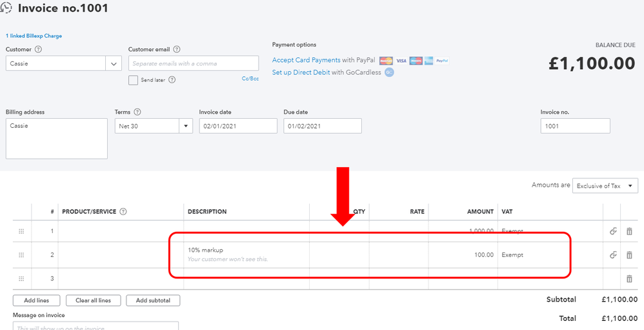The image size is (644, 330).
Task: Click the help icon beside Customer label
Action: click(38, 50)
